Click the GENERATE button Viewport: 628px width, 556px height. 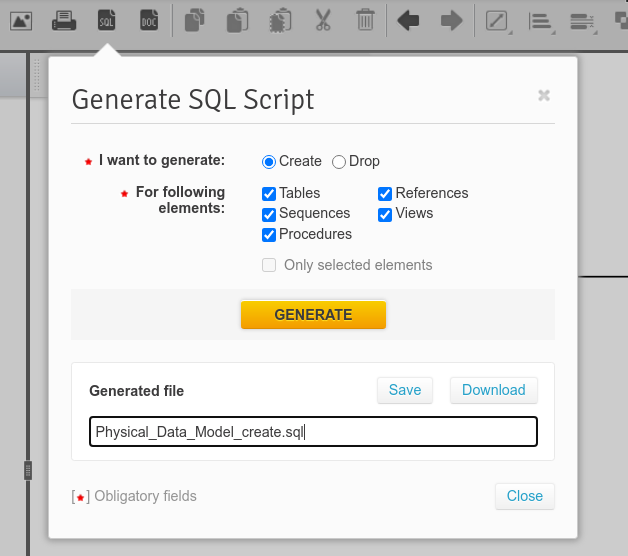point(313,315)
